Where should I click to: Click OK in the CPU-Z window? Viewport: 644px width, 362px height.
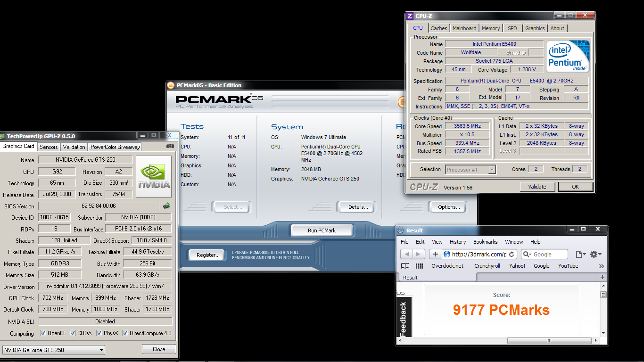[575, 187]
